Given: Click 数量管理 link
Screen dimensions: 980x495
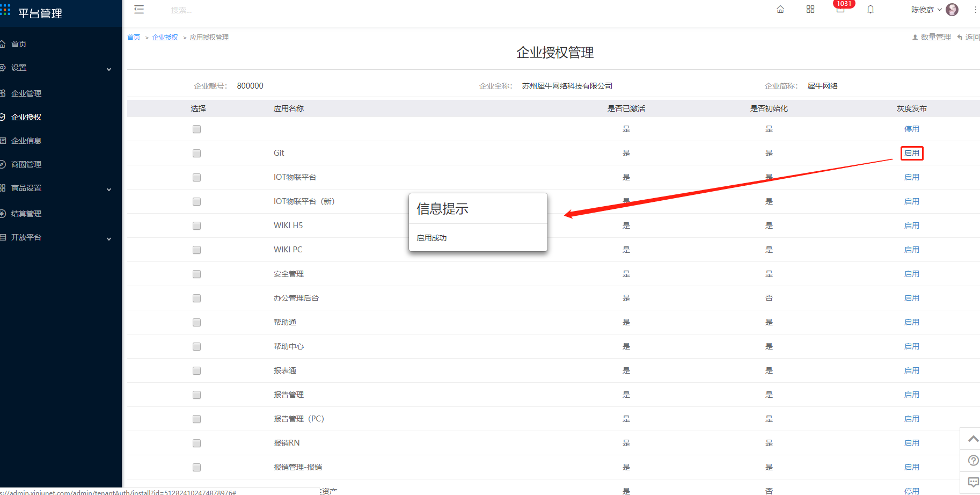Looking at the screenshot, I should point(931,37).
